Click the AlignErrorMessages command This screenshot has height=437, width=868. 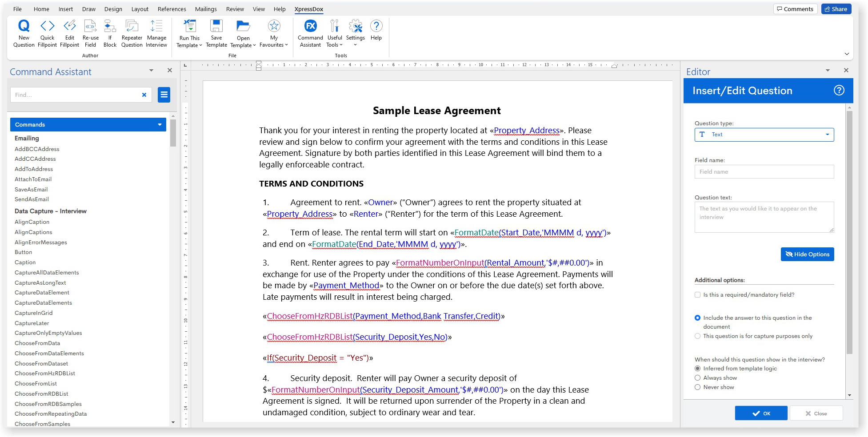[x=41, y=242]
